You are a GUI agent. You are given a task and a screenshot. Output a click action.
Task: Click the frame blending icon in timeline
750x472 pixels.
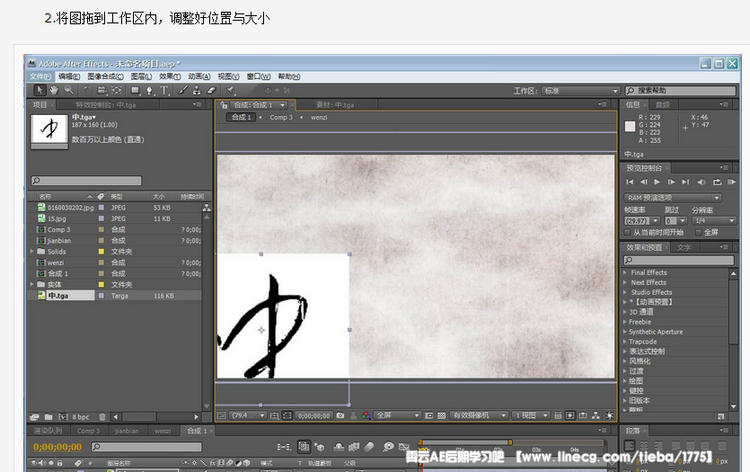[x=354, y=447]
